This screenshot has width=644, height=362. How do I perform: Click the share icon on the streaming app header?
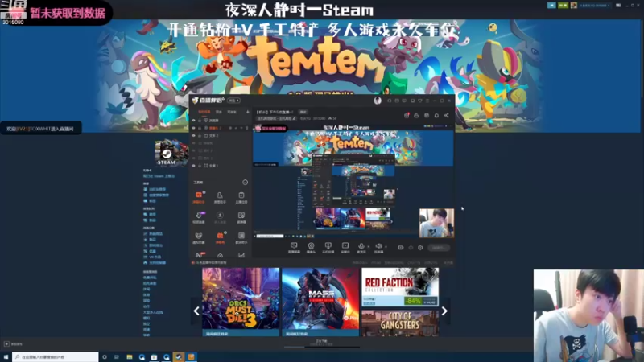tap(447, 115)
